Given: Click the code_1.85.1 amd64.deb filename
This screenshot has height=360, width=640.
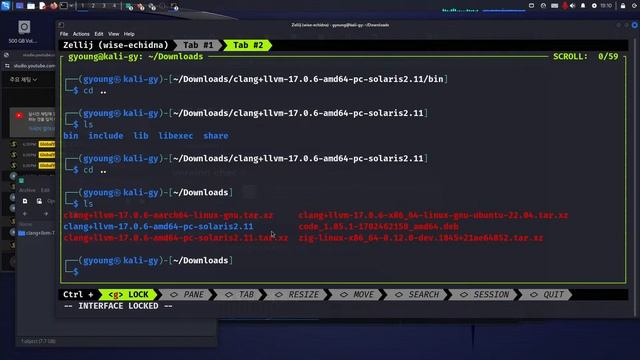Looking at the screenshot, I should point(378,226).
